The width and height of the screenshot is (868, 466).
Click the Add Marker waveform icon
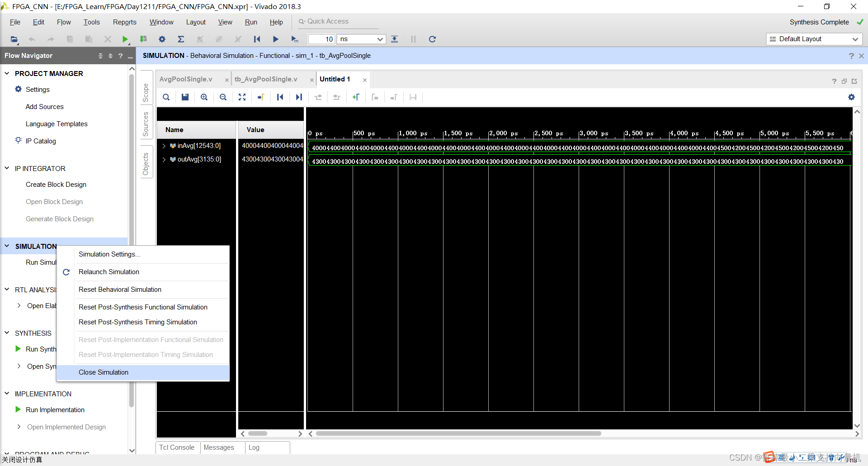pos(356,97)
